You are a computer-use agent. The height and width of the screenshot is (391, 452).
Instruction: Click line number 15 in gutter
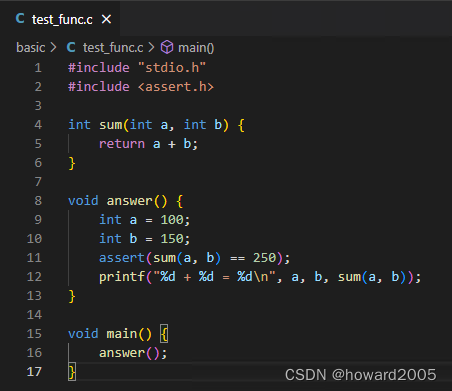(x=34, y=334)
